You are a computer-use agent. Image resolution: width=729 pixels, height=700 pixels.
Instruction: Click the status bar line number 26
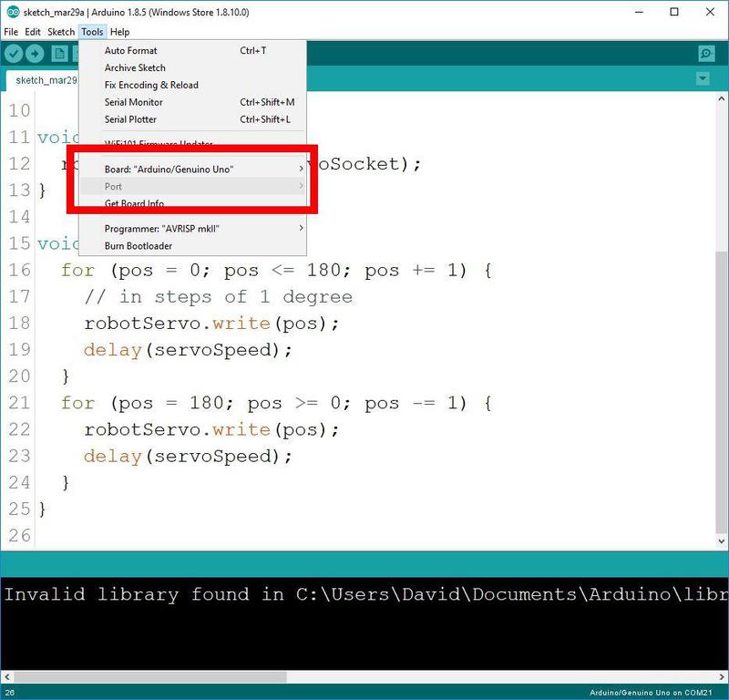point(10,693)
